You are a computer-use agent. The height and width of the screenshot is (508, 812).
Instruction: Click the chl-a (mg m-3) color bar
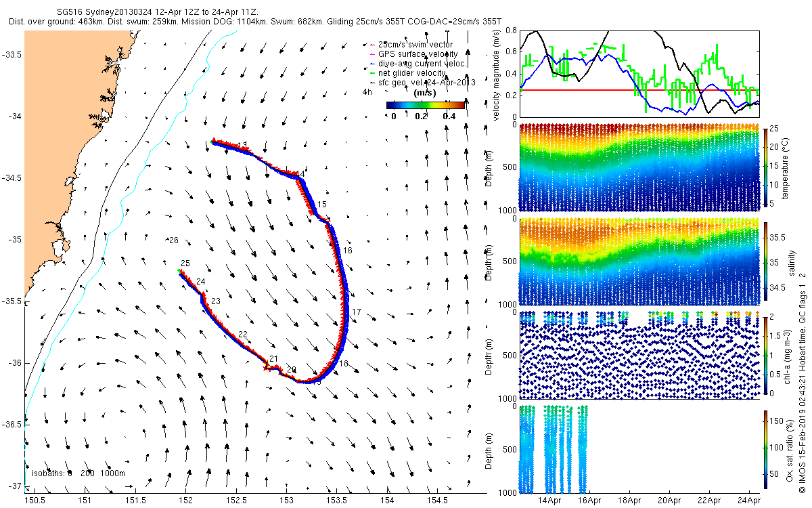click(x=765, y=355)
